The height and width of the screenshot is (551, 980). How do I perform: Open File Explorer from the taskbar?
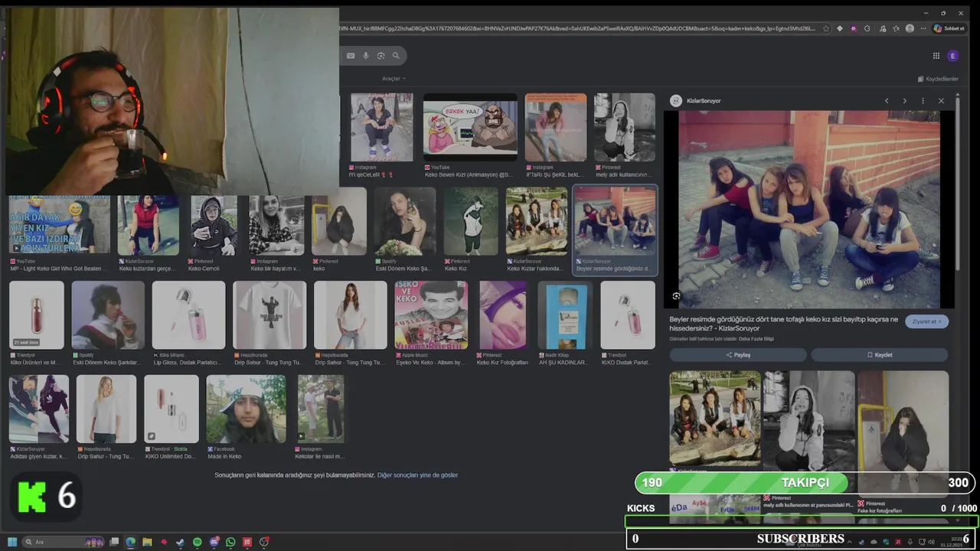(x=147, y=542)
